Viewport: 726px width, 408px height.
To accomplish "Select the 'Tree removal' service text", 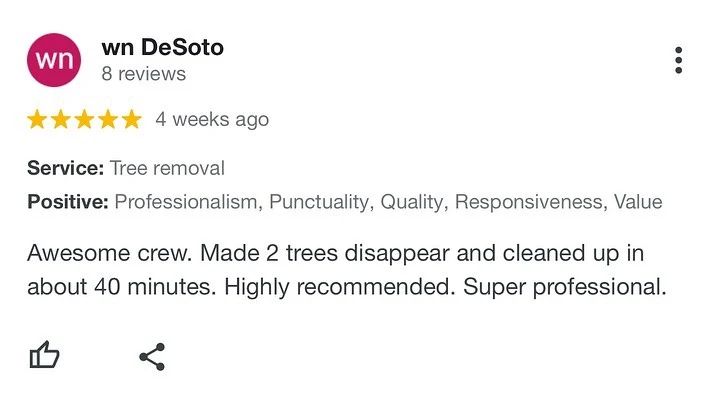I will tap(167, 168).
